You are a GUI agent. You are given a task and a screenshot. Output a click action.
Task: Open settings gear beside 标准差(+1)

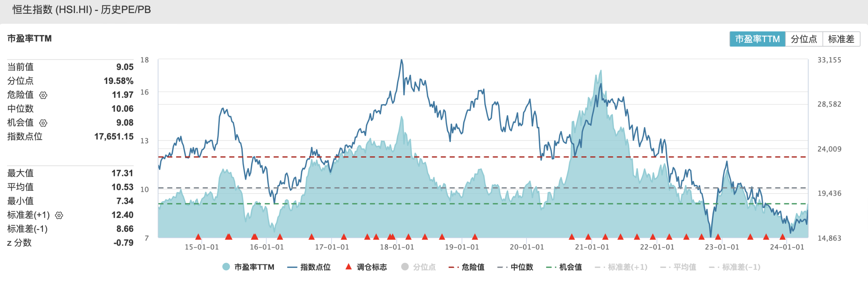pyautogui.click(x=59, y=215)
